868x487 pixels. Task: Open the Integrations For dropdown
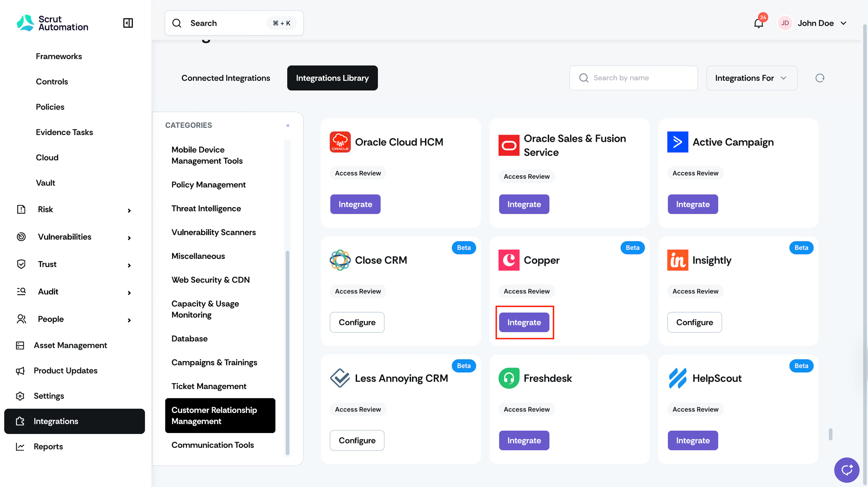[752, 78]
